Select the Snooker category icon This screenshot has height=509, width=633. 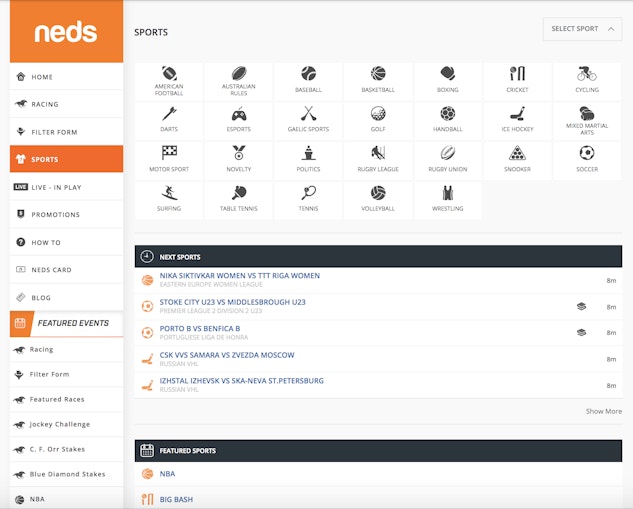tap(517, 158)
